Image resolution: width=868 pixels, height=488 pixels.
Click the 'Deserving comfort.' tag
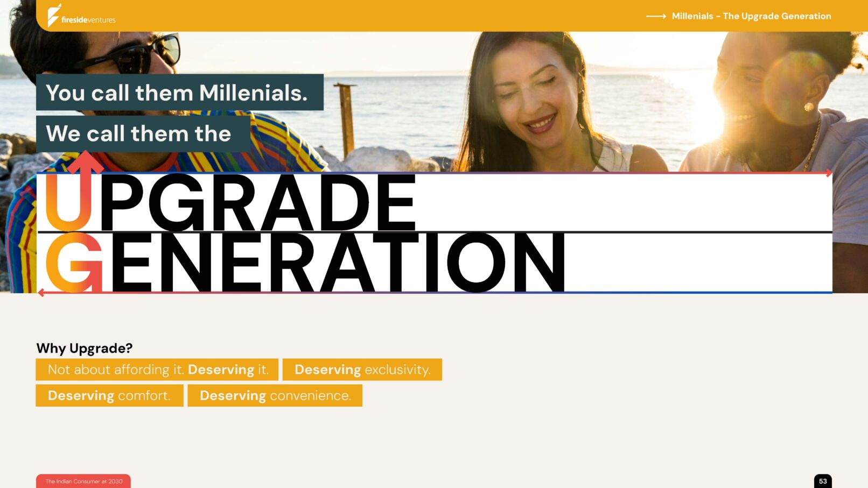click(x=109, y=395)
